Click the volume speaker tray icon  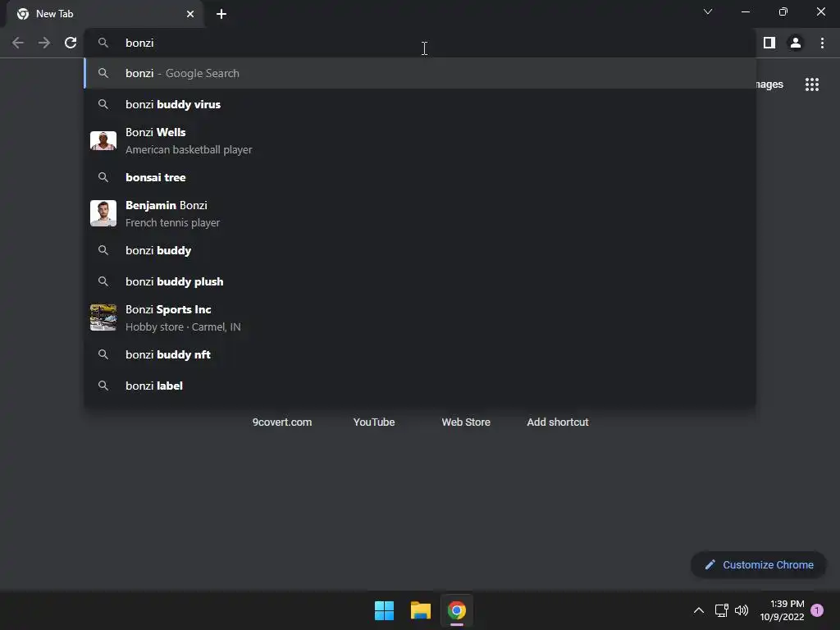coord(742,610)
